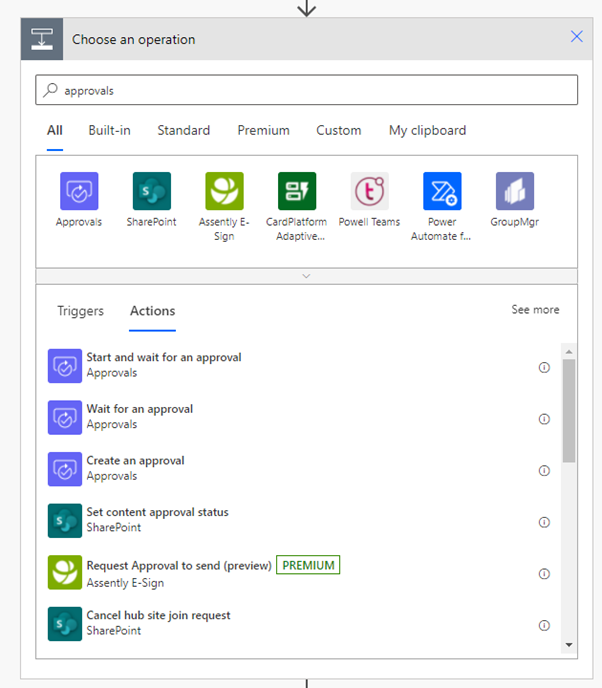Click the scrollbar up arrow
Image resolution: width=602 pixels, height=688 pixels.
click(x=569, y=352)
